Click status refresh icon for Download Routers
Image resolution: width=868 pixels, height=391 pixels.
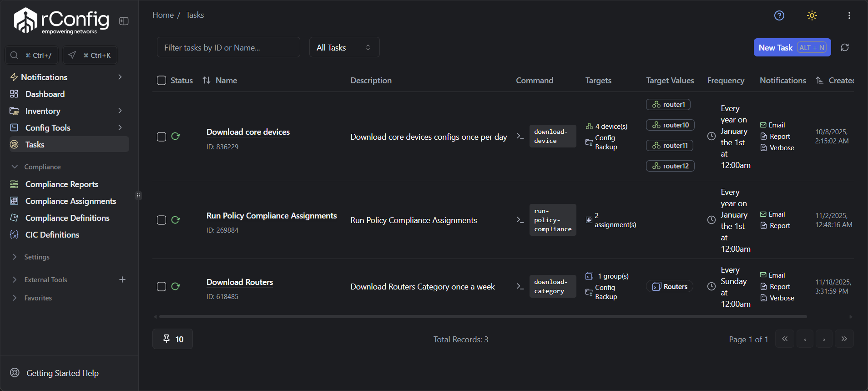[176, 286]
